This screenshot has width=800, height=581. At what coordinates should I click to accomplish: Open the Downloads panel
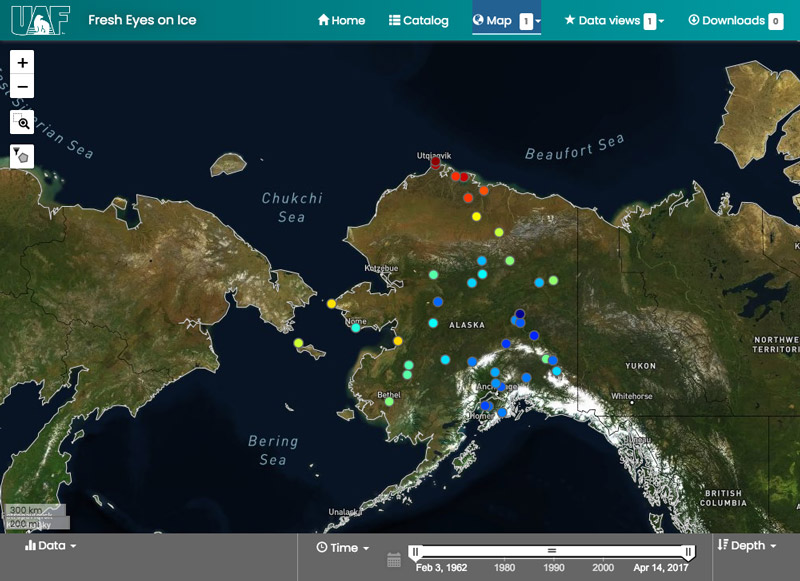(735, 20)
